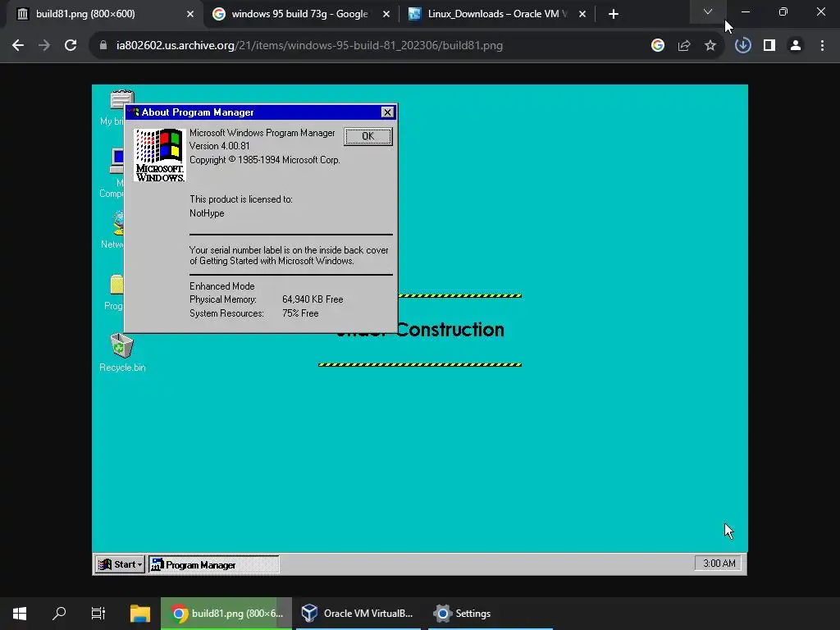840x630 pixels.
Task: Open the Windows Start menu
Action: pos(20,614)
